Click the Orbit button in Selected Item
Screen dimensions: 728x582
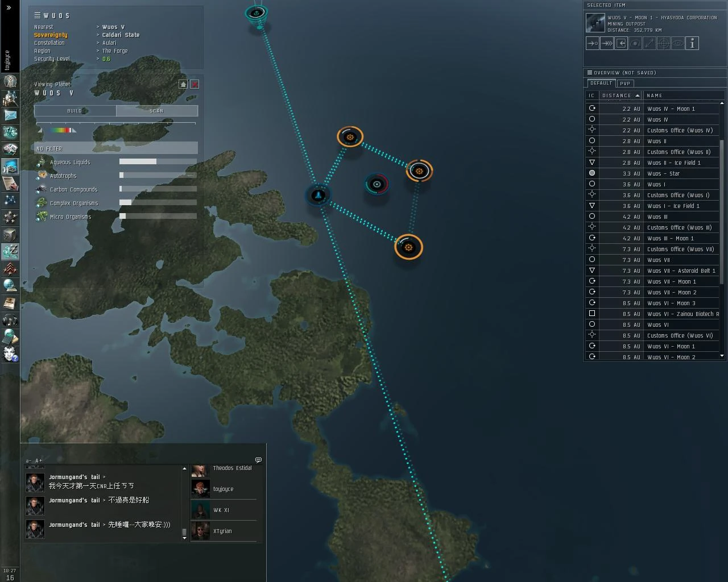click(x=635, y=43)
